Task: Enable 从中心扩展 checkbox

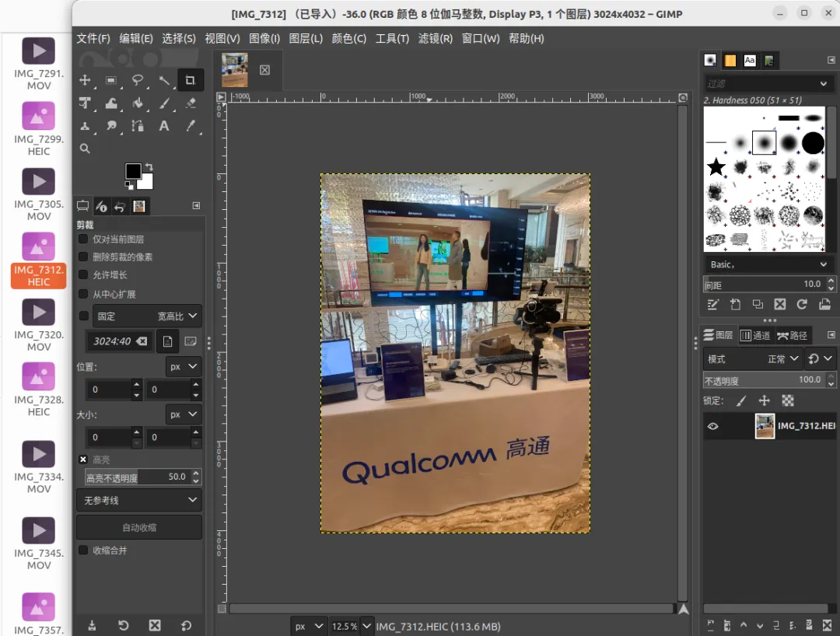Action: (83, 293)
